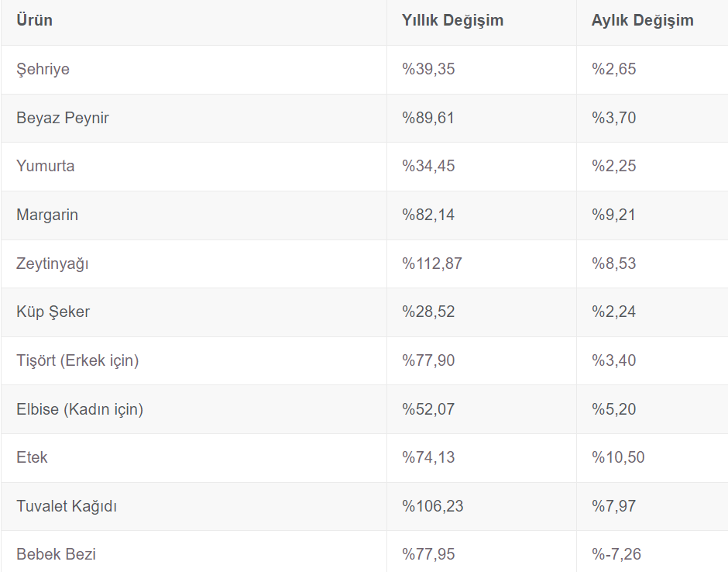Click the Yıllık Değişim column header
Viewport: 728px width, 572px height.
pos(452,21)
